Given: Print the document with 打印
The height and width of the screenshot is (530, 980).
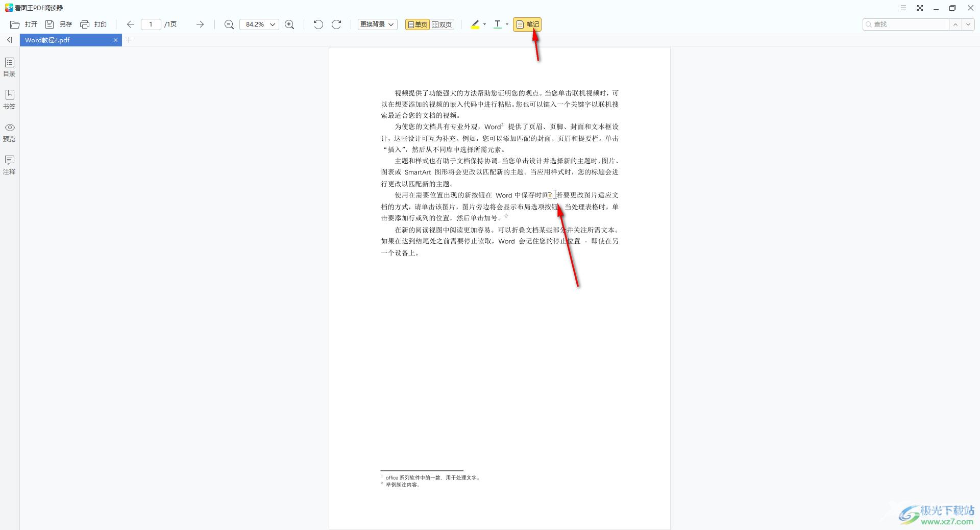Looking at the screenshot, I should (x=93, y=24).
